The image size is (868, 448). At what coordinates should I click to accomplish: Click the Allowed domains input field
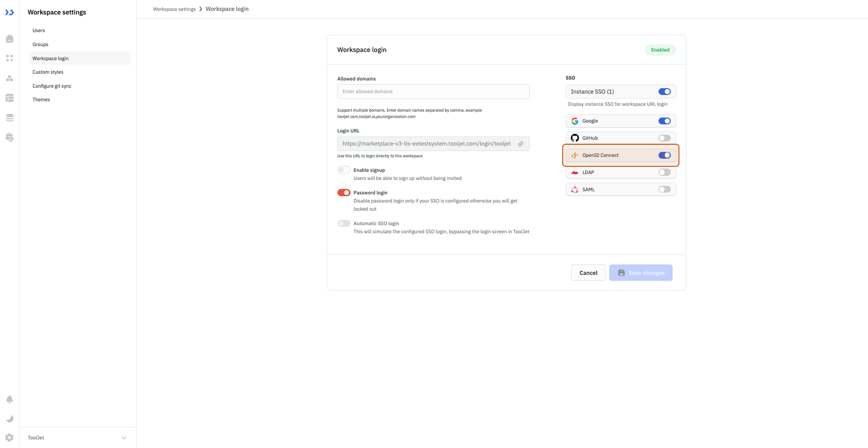point(433,91)
